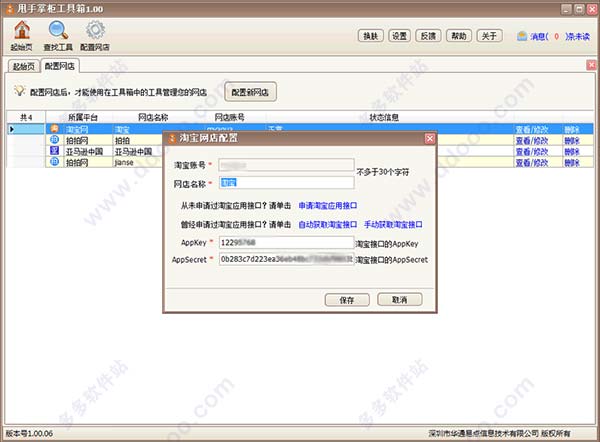The image size is (600, 442).
Task: Click the 状态信息 column header
Action: 384,117
